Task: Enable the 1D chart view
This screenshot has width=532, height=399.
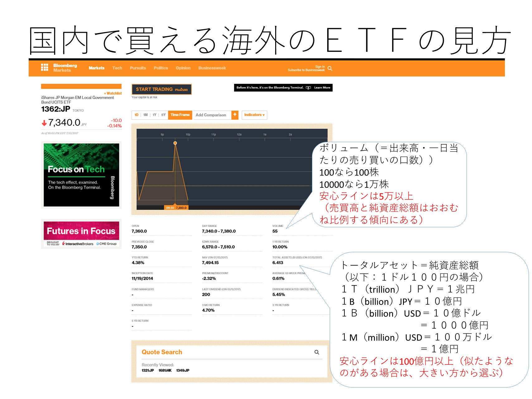Action: [136, 115]
